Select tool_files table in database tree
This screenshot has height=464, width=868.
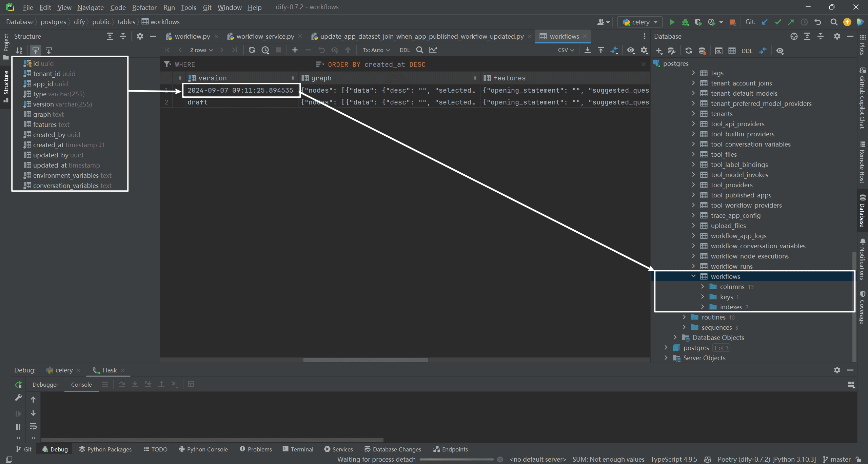pos(724,154)
